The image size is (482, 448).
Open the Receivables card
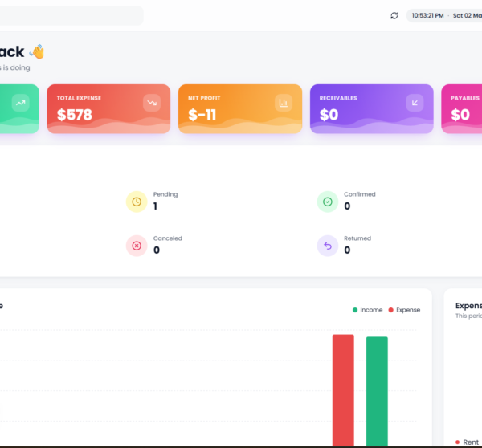[372, 108]
